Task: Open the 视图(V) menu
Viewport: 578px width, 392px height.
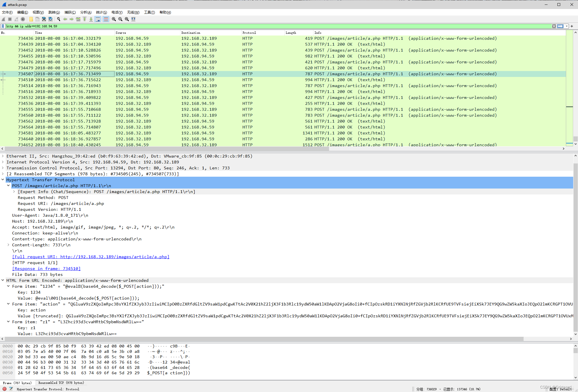Action: point(38,12)
